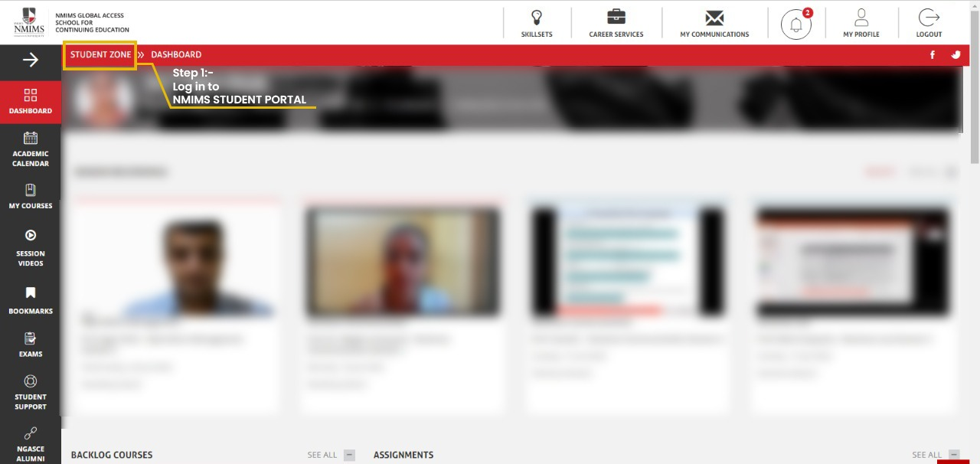Open Academic Calendar icon in sidebar

pyautogui.click(x=31, y=138)
